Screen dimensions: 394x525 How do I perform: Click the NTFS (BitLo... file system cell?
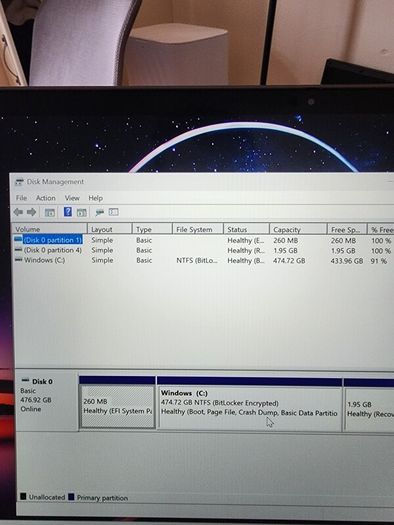(x=197, y=260)
